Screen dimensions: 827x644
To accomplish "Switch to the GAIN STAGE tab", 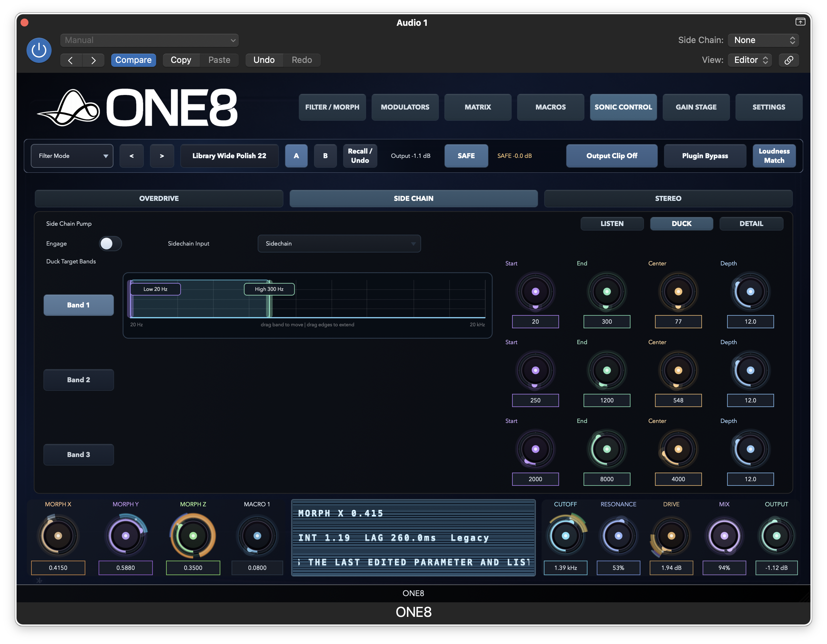I will pyautogui.click(x=696, y=107).
